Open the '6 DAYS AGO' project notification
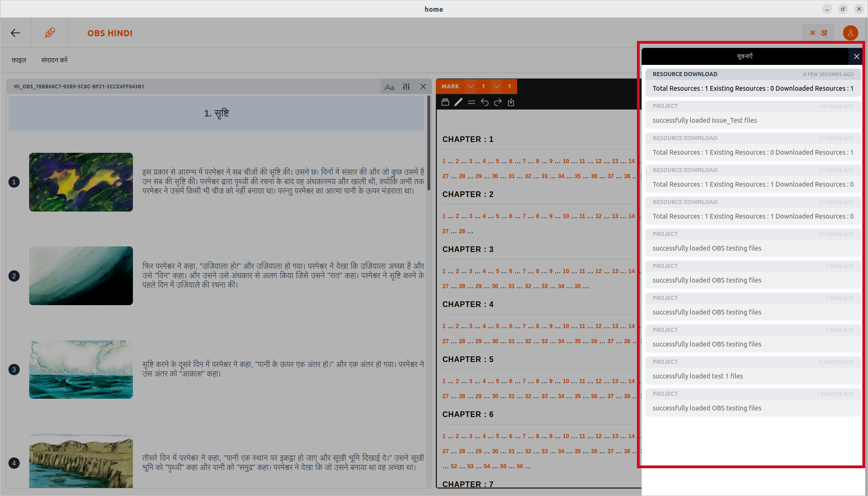Image resolution: width=868 pixels, height=496 pixels. tap(753, 339)
